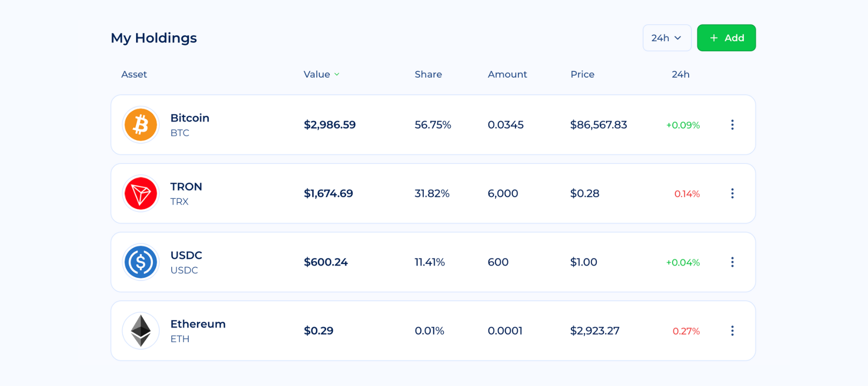This screenshot has width=868, height=386.
Task: Click the USDC coin icon
Action: coord(140,262)
